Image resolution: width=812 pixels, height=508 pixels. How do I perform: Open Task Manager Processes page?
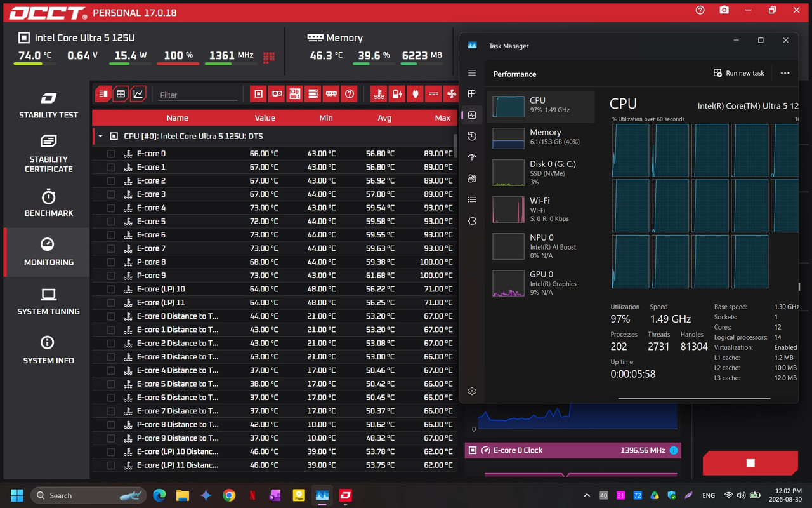[x=472, y=94]
